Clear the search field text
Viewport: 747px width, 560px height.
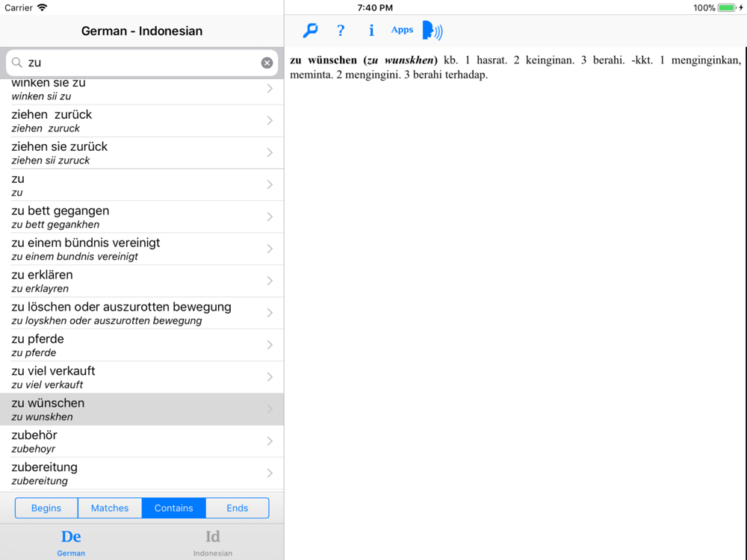point(267,63)
